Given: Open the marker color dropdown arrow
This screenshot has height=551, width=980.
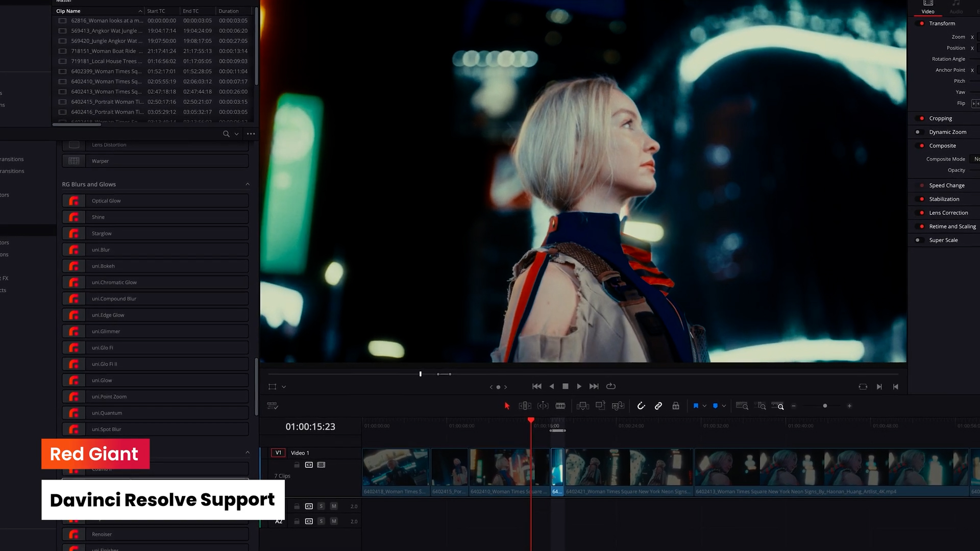Looking at the screenshot, I should pos(724,406).
